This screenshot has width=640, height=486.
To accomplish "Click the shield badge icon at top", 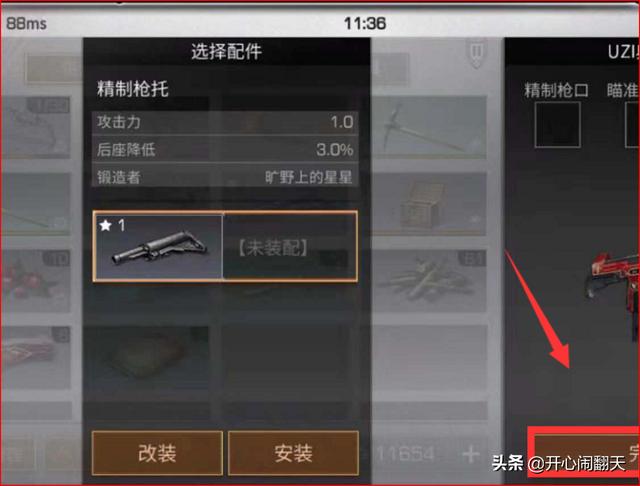I will tap(476, 53).
